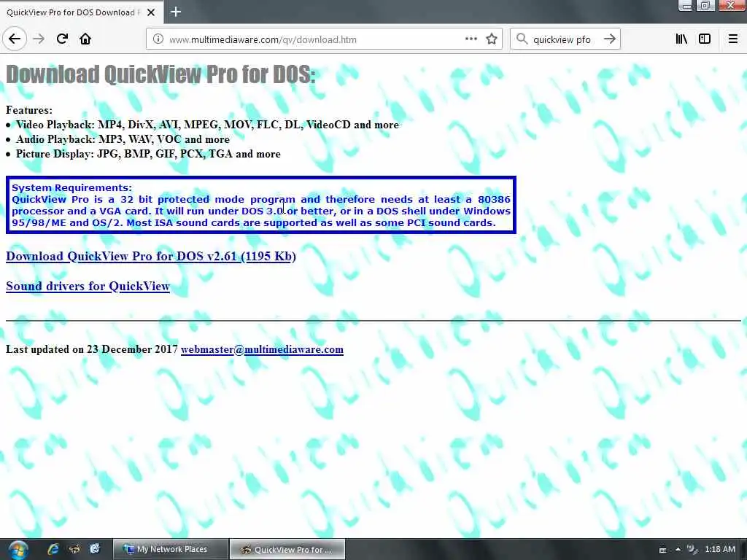Click the Video Playback formats line
The height and width of the screenshot is (560, 747).
[207, 125]
